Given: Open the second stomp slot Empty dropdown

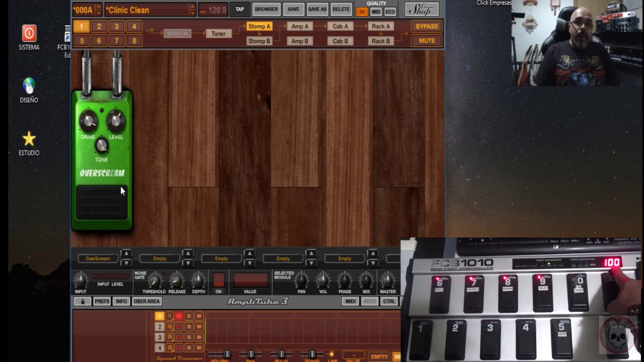Looking at the screenshot, I should coord(159,258).
